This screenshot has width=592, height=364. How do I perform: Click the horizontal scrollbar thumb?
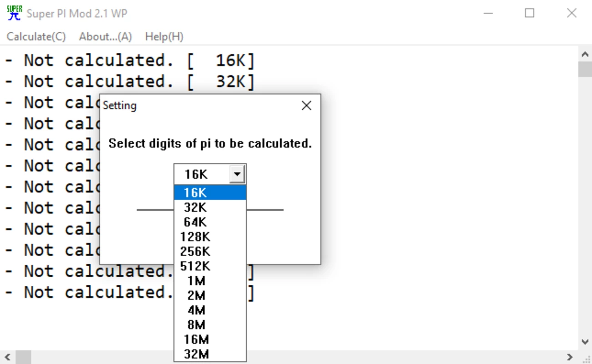tap(23, 357)
